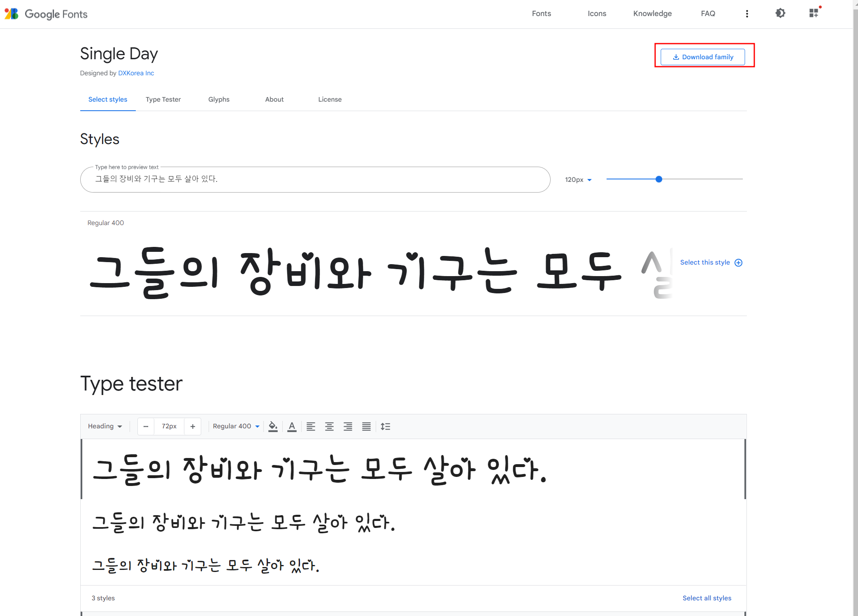
Task: Open the selected families panel icon
Action: click(814, 14)
